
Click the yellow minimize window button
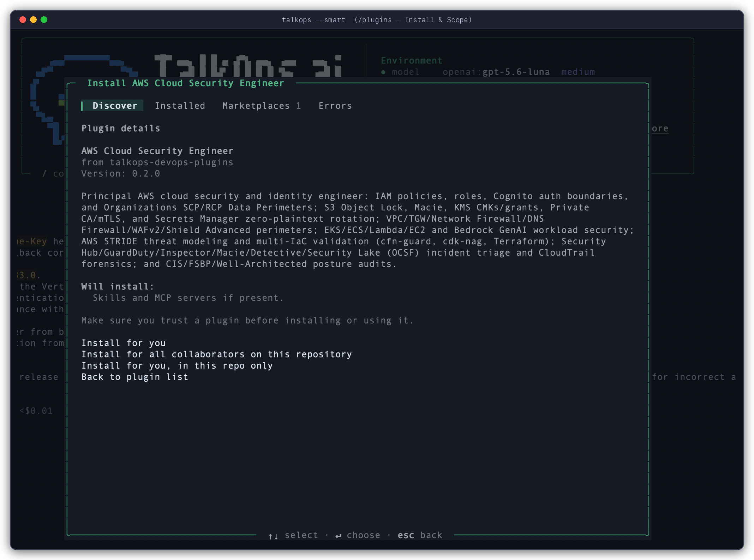pos(34,20)
